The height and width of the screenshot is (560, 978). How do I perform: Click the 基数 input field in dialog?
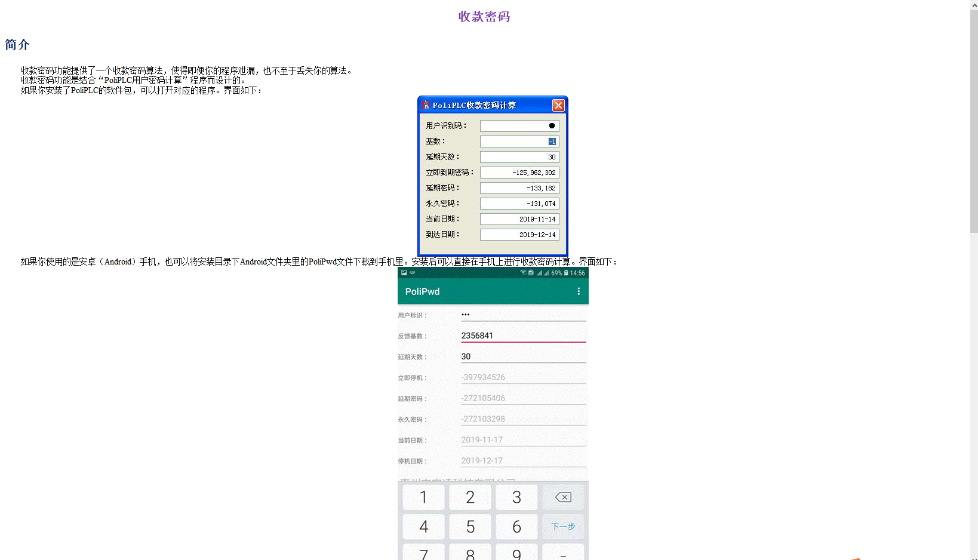[x=519, y=141]
